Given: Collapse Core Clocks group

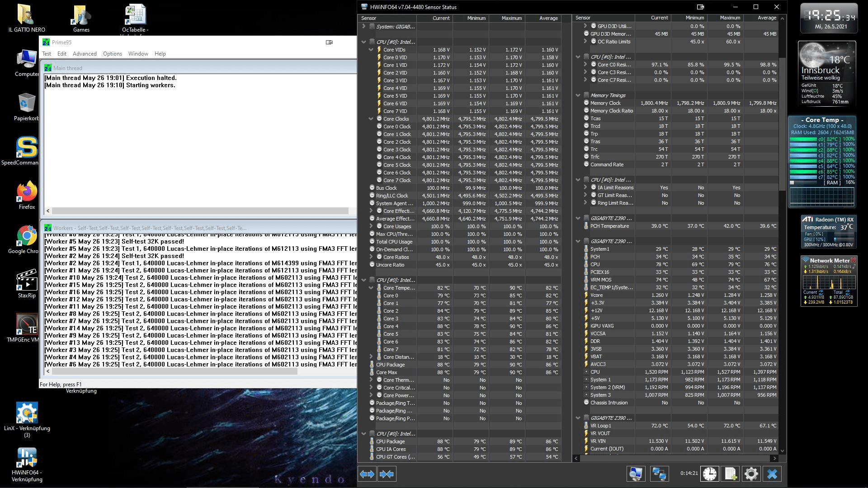Looking at the screenshot, I should click(x=371, y=119).
